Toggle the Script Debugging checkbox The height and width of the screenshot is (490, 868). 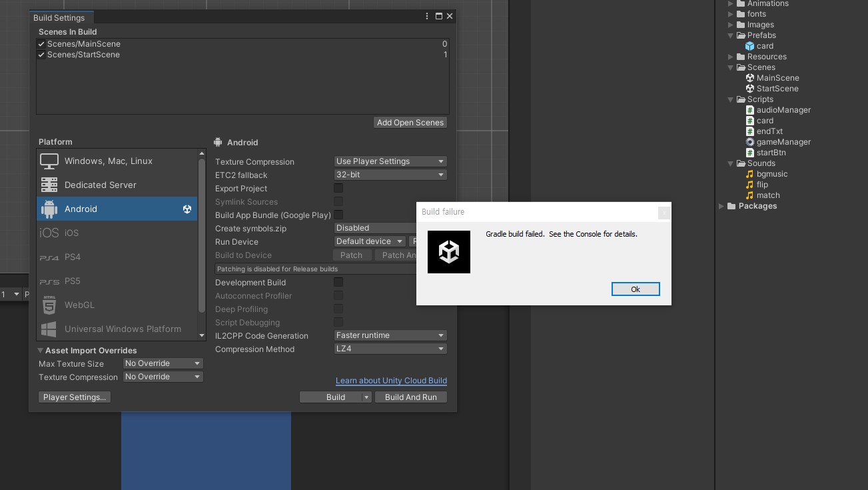338,322
